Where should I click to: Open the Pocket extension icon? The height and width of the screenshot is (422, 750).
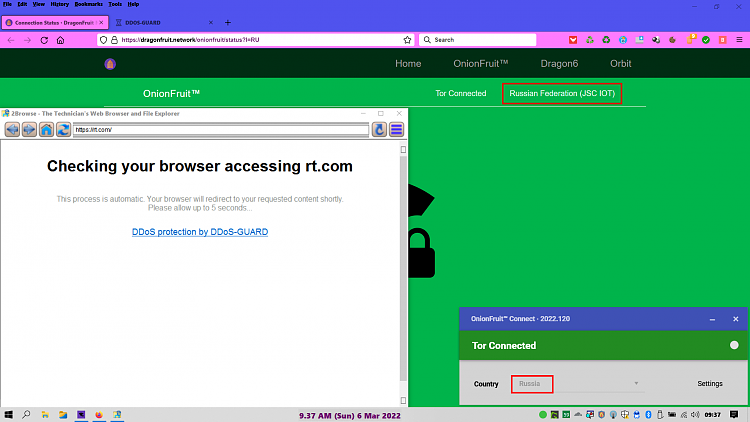573,40
